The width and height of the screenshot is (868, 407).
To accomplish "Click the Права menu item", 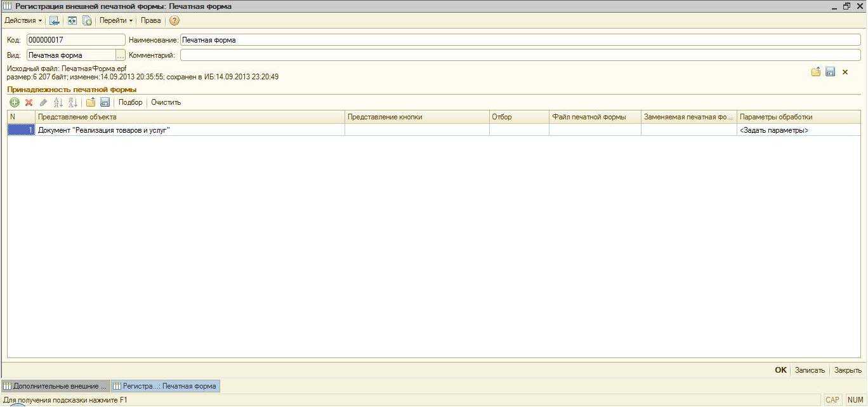I will [x=150, y=21].
